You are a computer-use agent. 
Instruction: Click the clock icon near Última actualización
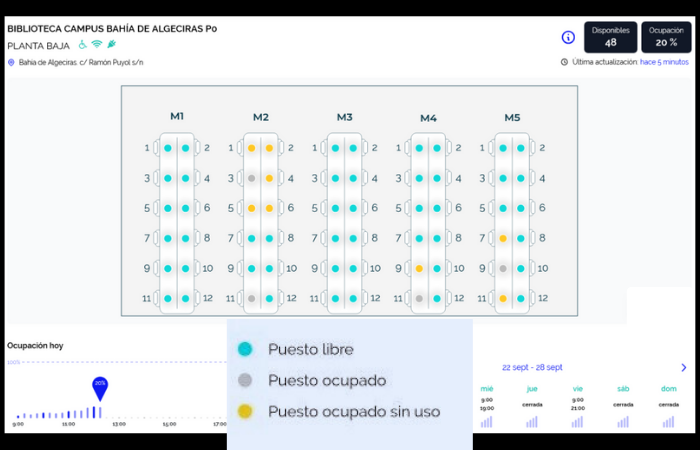click(565, 62)
